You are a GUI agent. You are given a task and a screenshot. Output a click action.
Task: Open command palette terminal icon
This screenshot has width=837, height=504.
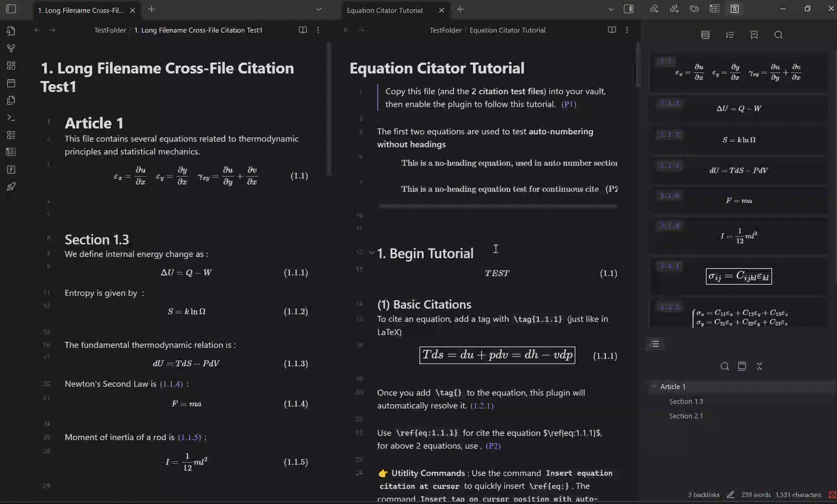point(11,118)
